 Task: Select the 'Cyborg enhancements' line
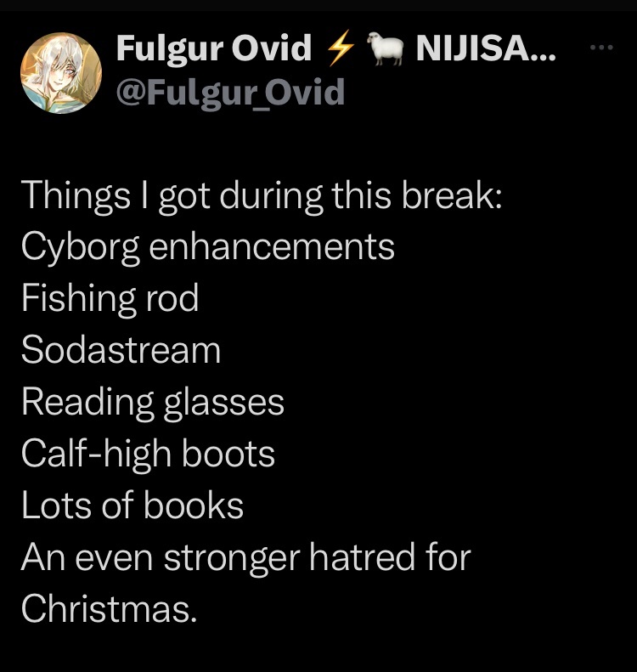click(x=208, y=249)
